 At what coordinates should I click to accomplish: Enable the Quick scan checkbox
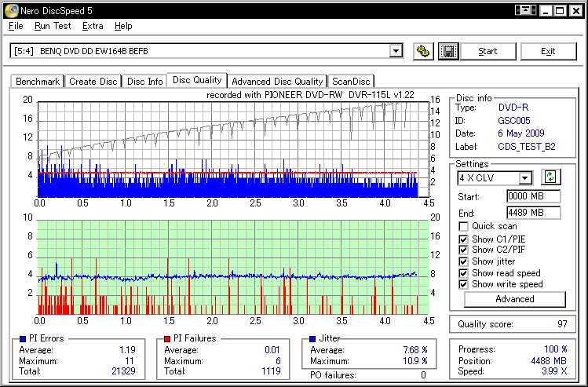[464, 227]
